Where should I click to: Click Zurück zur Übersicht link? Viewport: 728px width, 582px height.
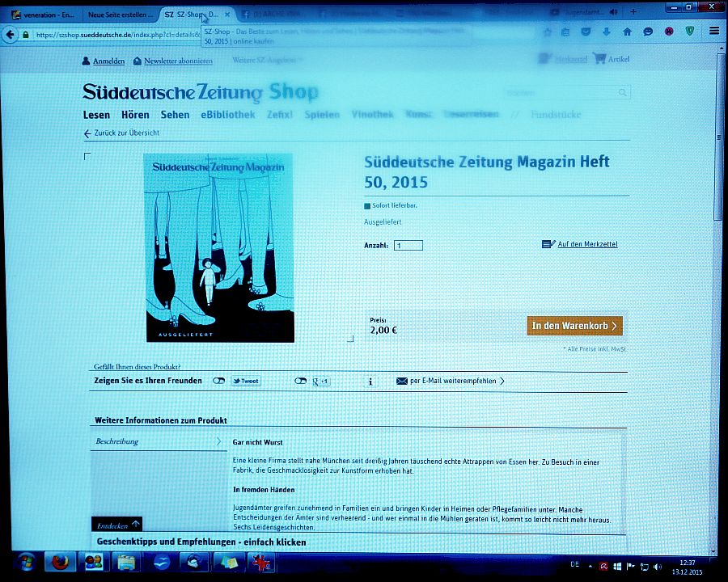pos(121,133)
